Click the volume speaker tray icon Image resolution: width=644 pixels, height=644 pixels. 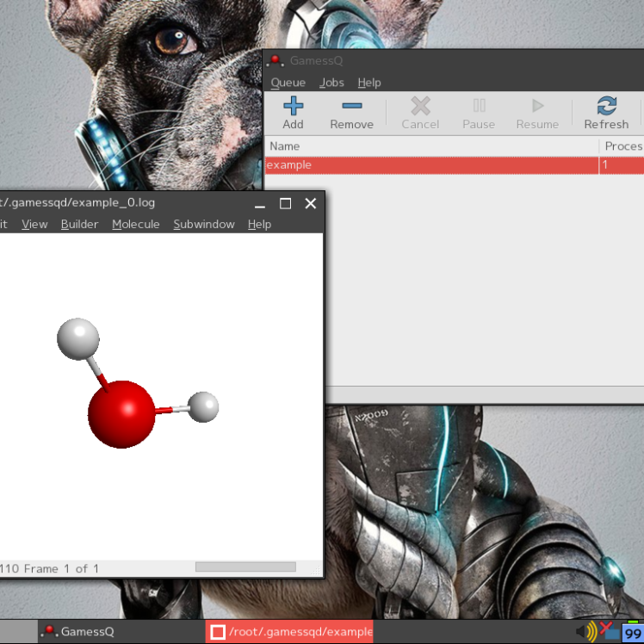pyautogui.click(x=586, y=632)
